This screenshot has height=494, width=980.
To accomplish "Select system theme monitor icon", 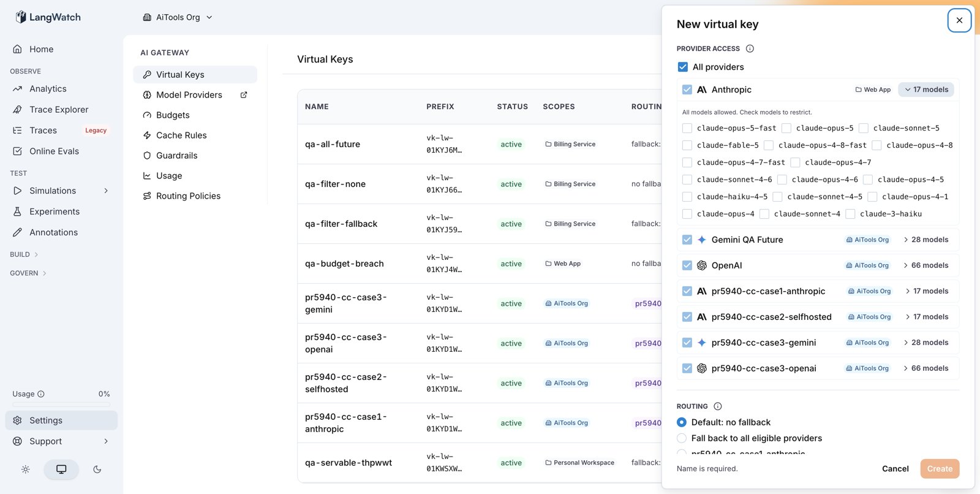I will [61, 469].
